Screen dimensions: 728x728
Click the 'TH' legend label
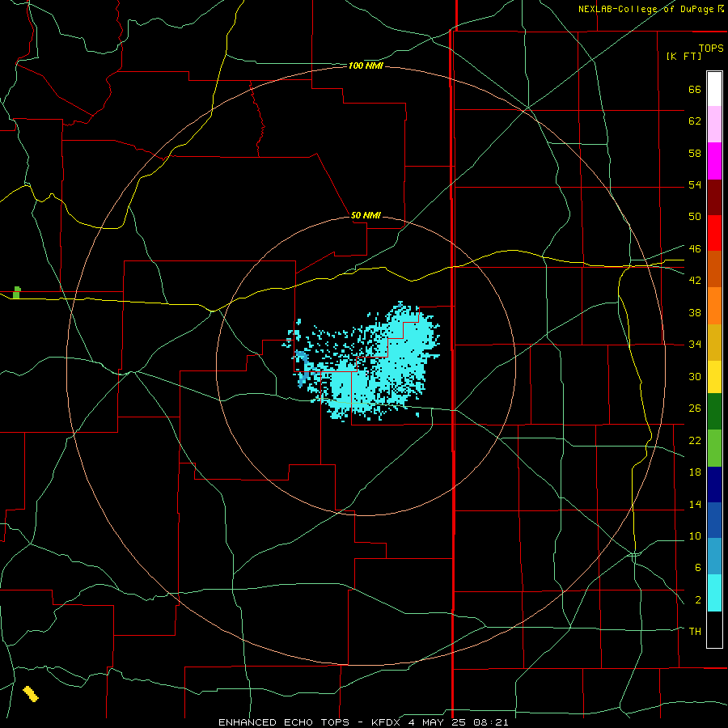pyautogui.click(x=695, y=632)
